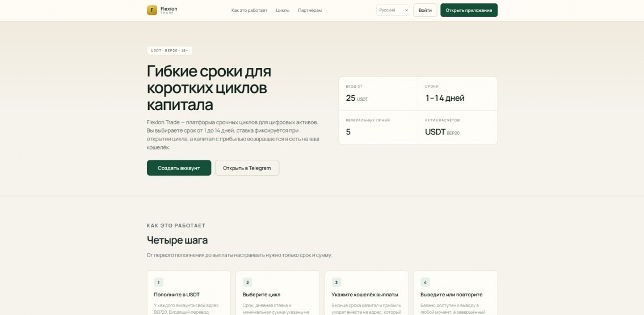The width and height of the screenshot is (644, 315).
Task: Click the USDT · BEP20 · 18+ badge
Action: click(x=169, y=50)
